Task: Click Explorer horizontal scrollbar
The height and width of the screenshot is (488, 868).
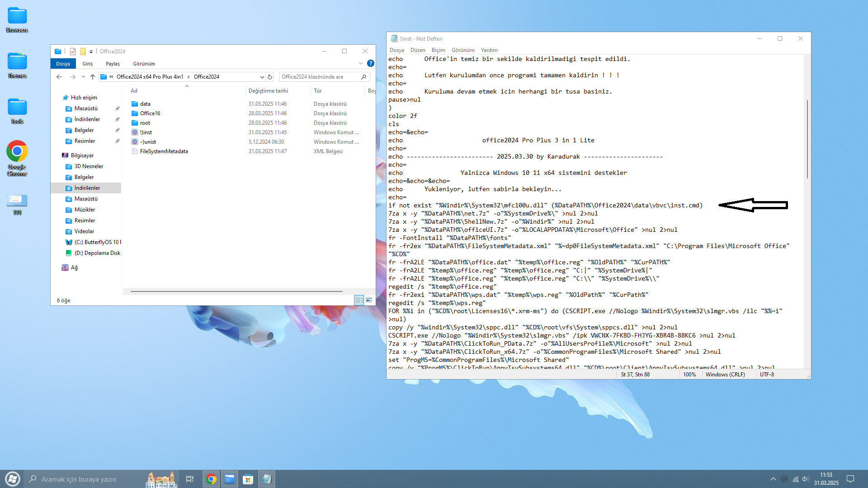Action: point(236,291)
